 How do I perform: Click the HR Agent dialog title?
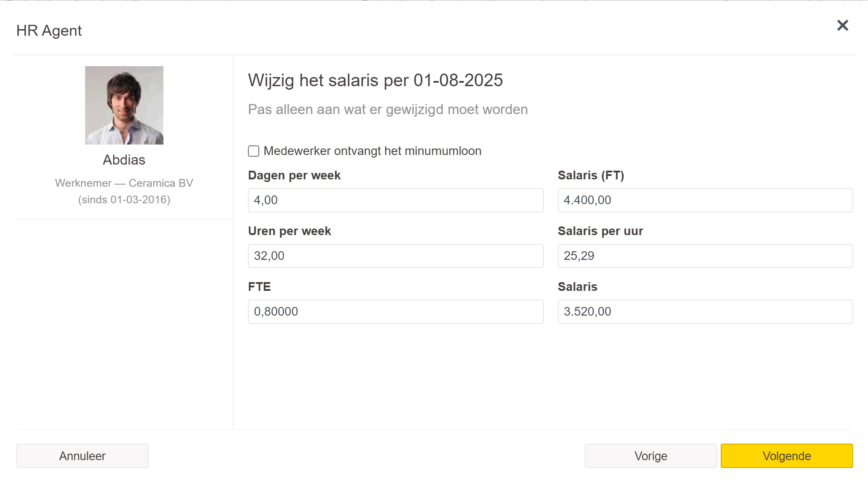point(49,30)
